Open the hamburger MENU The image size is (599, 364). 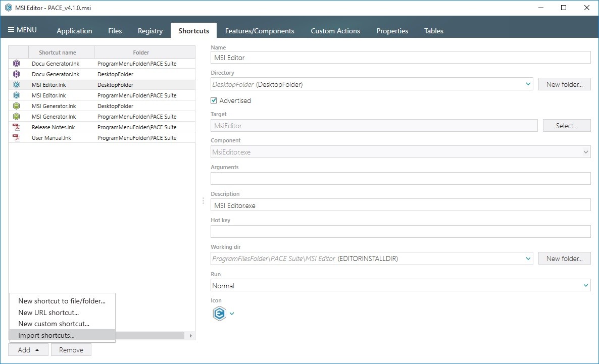click(22, 30)
